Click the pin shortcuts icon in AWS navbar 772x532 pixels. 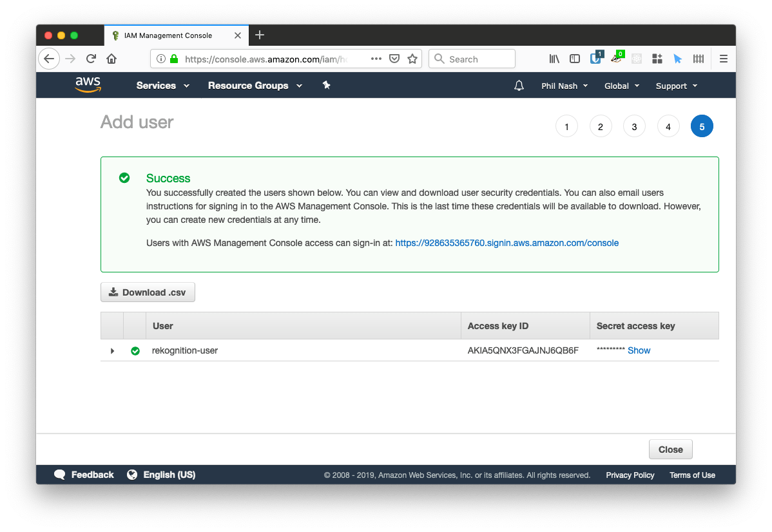(326, 86)
